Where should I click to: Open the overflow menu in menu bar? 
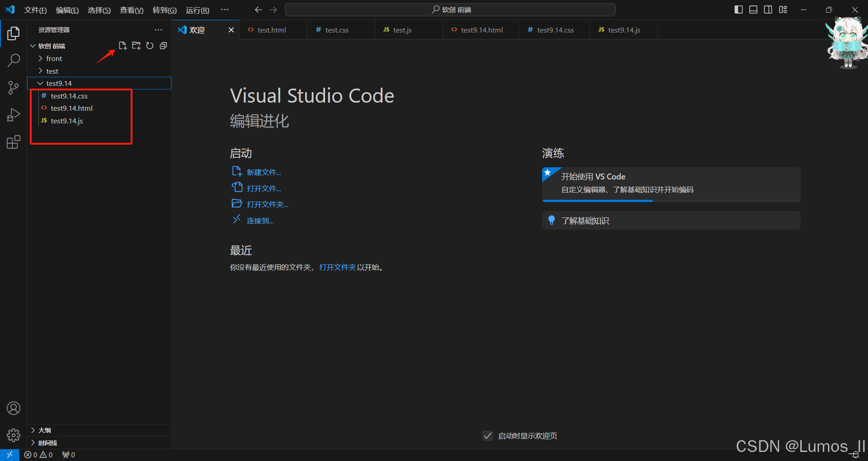coord(225,9)
